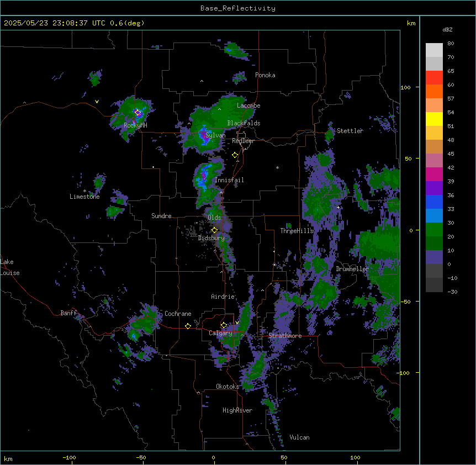Click the Airdrie label
The height and width of the screenshot is (465, 476).
[223, 297]
